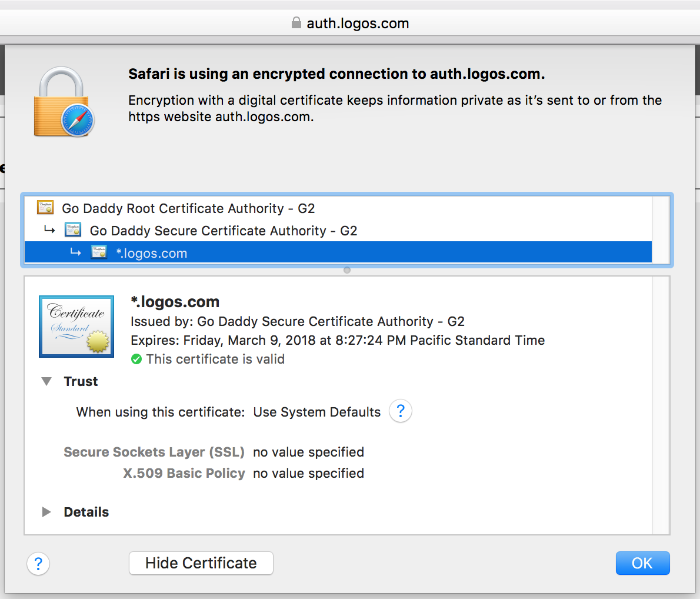Click green valid certificate checkmark icon
Image resolution: width=700 pixels, height=599 pixels.
136,359
